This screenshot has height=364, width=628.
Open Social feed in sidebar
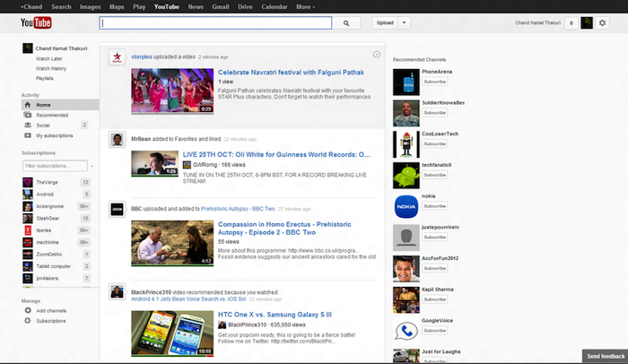(43, 125)
